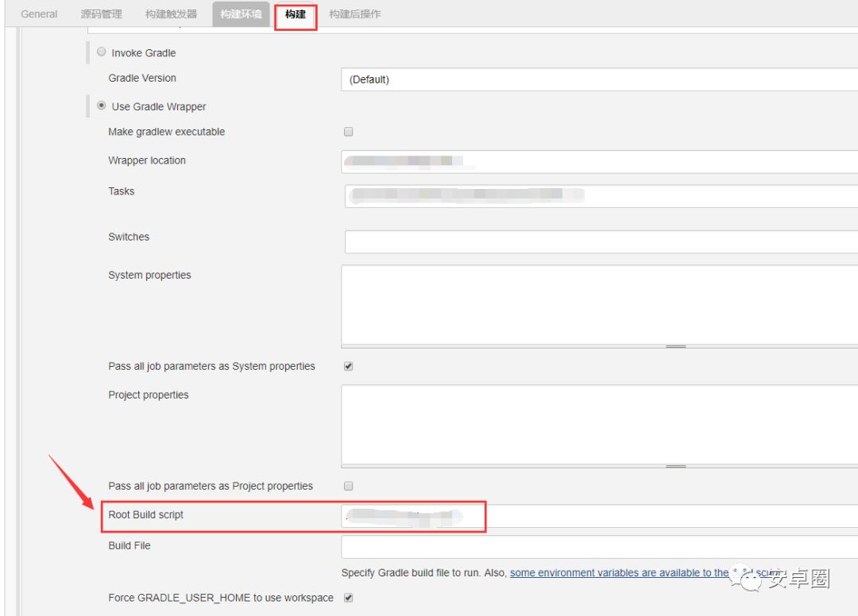Select the 构建环境 tab
The width and height of the screenshot is (858, 616).
click(241, 14)
